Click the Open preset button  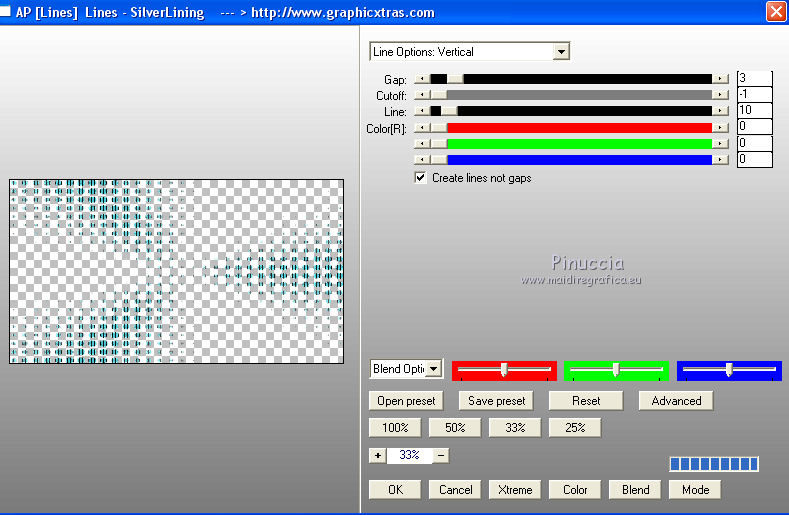406,401
